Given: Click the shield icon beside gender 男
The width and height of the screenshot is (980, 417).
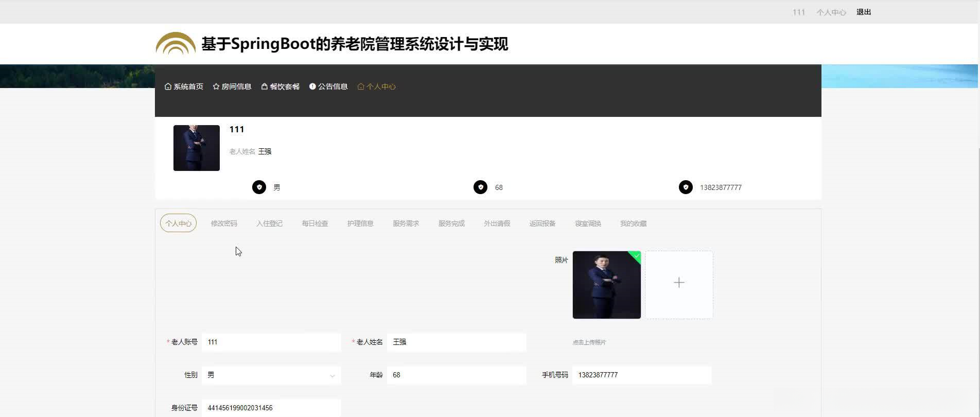Looking at the screenshot, I should click(x=259, y=187).
